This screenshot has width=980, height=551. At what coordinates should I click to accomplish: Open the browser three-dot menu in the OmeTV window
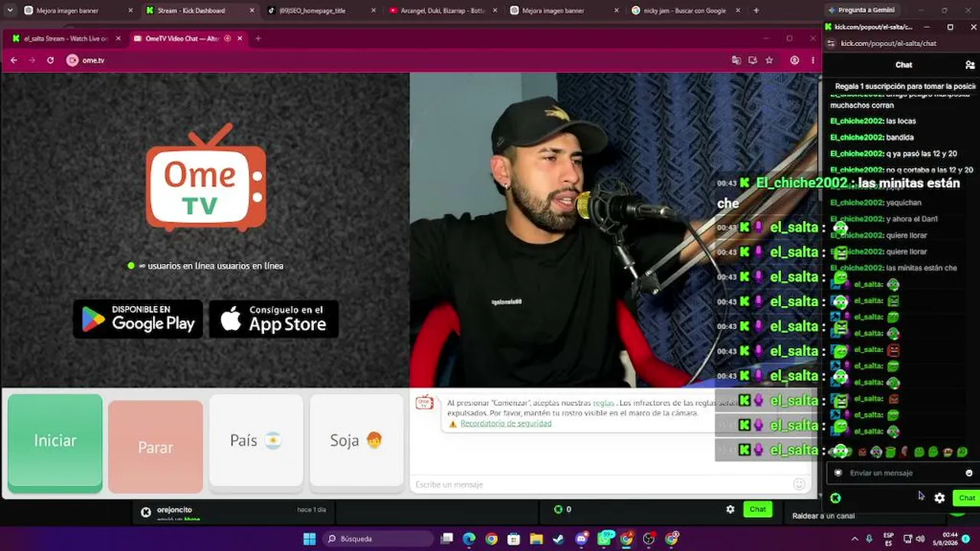pos(813,60)
